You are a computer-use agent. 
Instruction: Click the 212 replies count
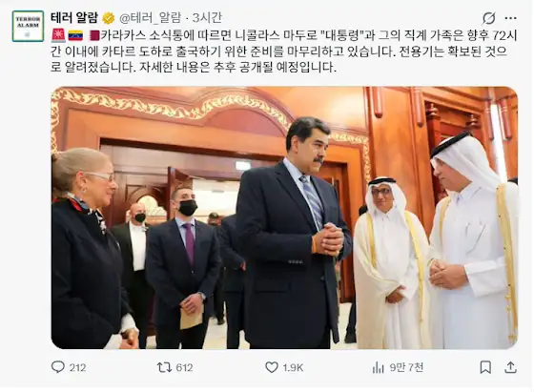(77, 368)
